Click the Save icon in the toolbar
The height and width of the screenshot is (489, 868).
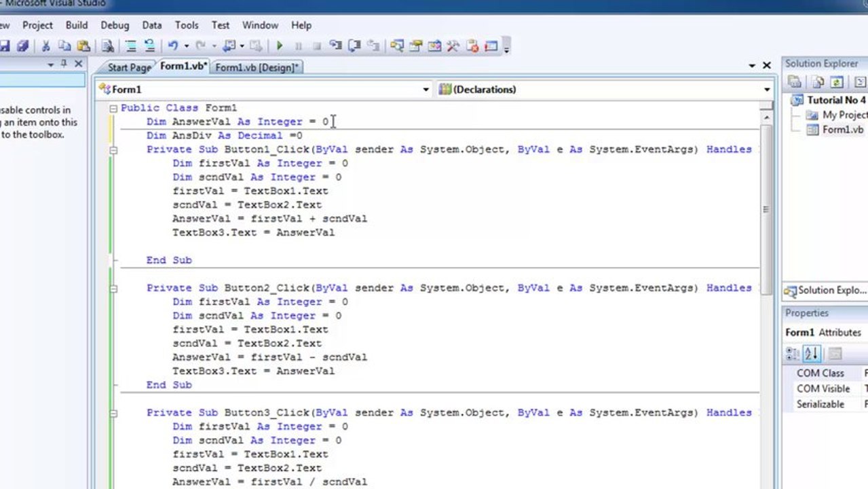pyautogui.click(x=3, y=46)
